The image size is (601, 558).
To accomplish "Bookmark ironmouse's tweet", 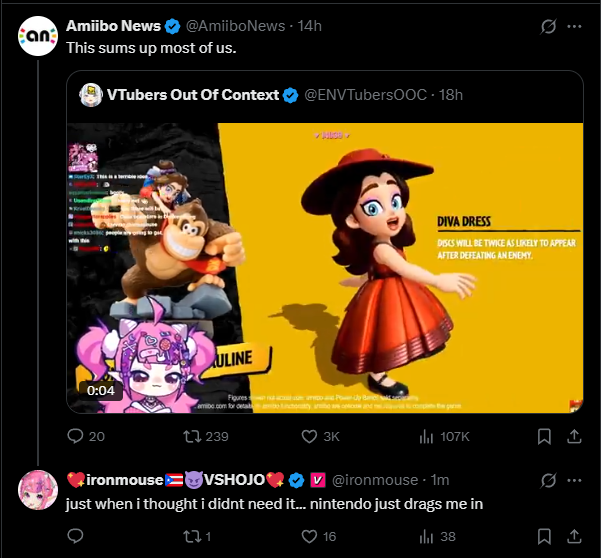I will coord(544,537).
